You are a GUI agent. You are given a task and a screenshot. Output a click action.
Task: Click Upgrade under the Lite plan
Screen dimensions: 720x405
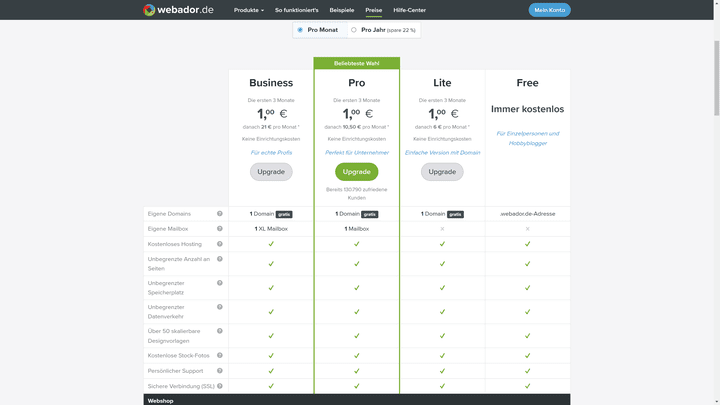tap(442, 172)
